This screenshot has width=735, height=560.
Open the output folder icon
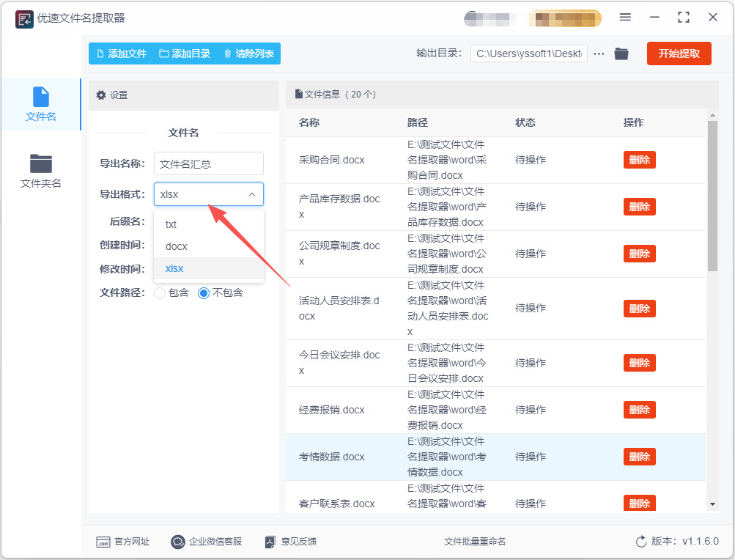click(621, 54)
